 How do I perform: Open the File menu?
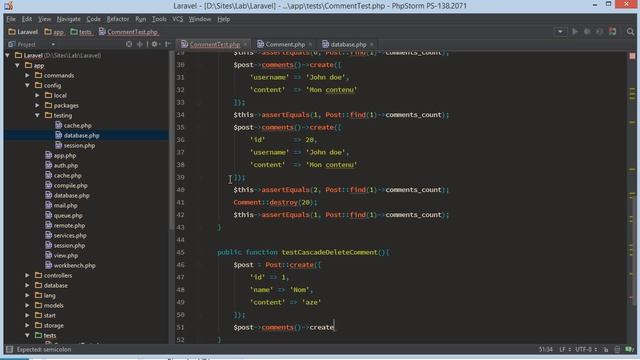tap(11, 19)
